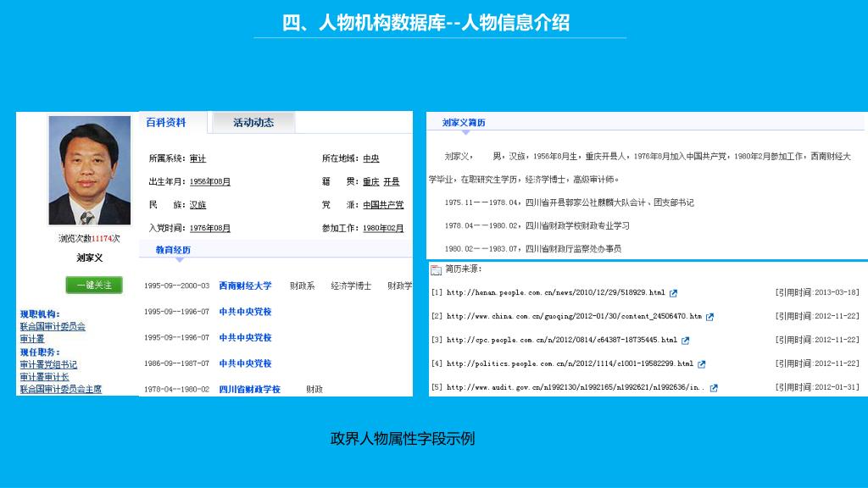868x488 pixels.
Task: Click the 审计署党组书记 position link
Action: tap(48, 365)
